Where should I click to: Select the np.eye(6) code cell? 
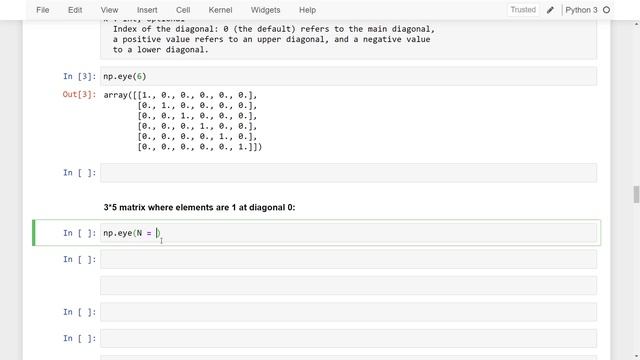tap(349, 76)
